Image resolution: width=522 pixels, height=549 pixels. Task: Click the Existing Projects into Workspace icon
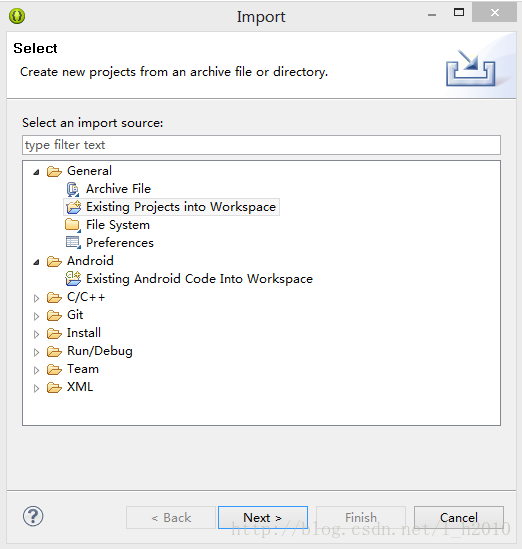click(74, 207)
